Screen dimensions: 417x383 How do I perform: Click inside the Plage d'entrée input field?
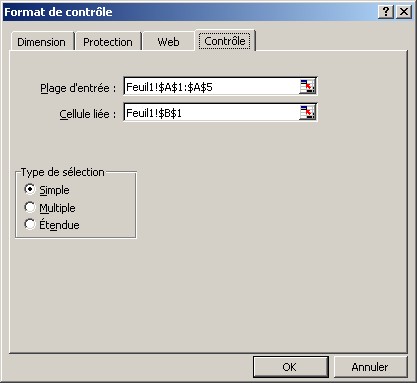pos(212,87)
